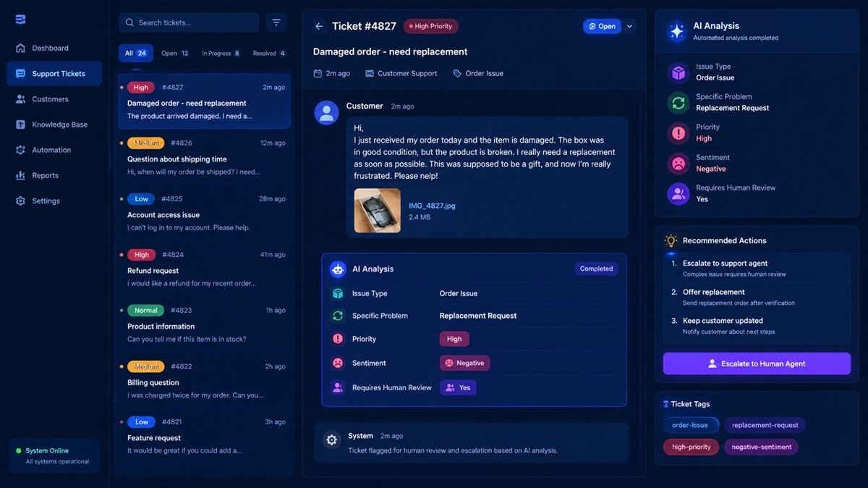Click the Specific Problem refresh icon in the right panel
Viewport: 868px width, 488px height.
click(x=678, y=103)
